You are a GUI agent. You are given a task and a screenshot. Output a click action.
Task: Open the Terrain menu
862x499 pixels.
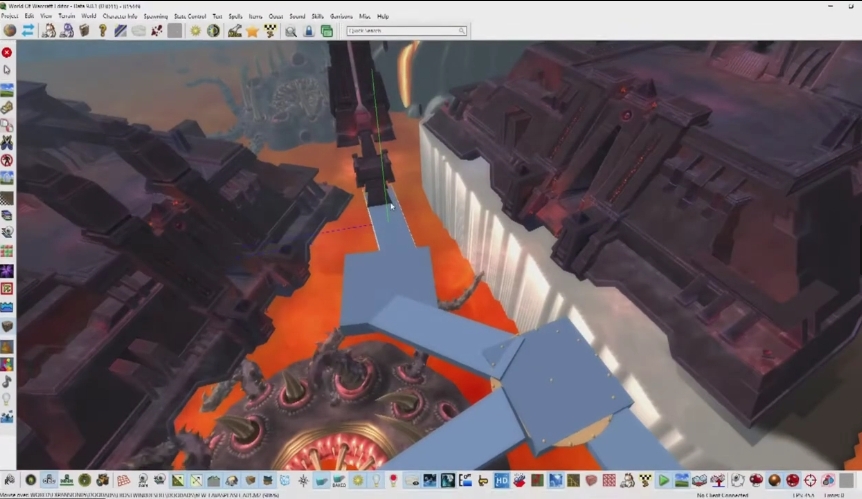tap(67, 16)
